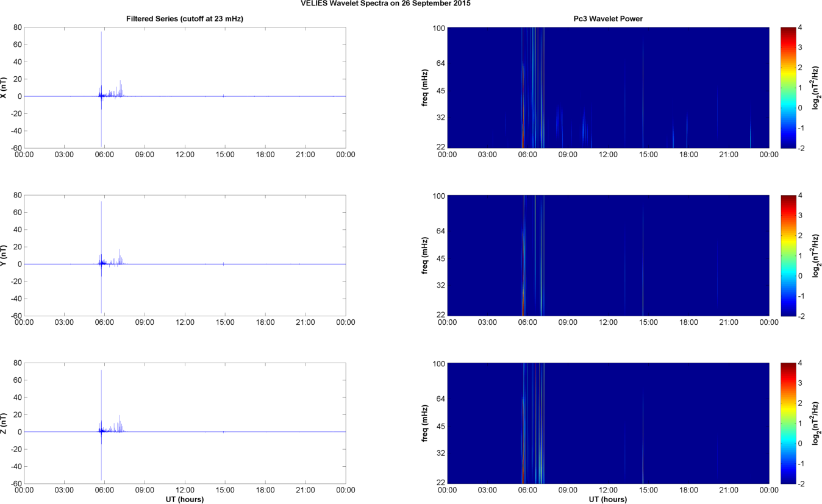Click colorbar beside Y-component wavelet spectrum
822x504 pixels.
[x=788, y=255]
